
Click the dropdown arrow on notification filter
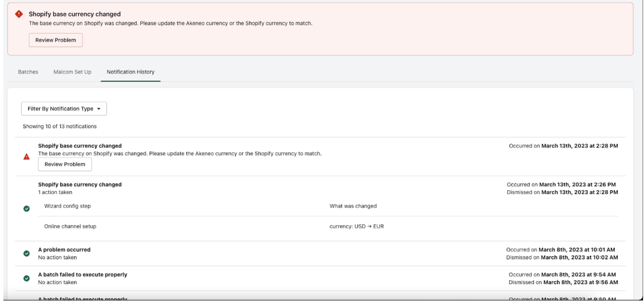coord(99,109)
